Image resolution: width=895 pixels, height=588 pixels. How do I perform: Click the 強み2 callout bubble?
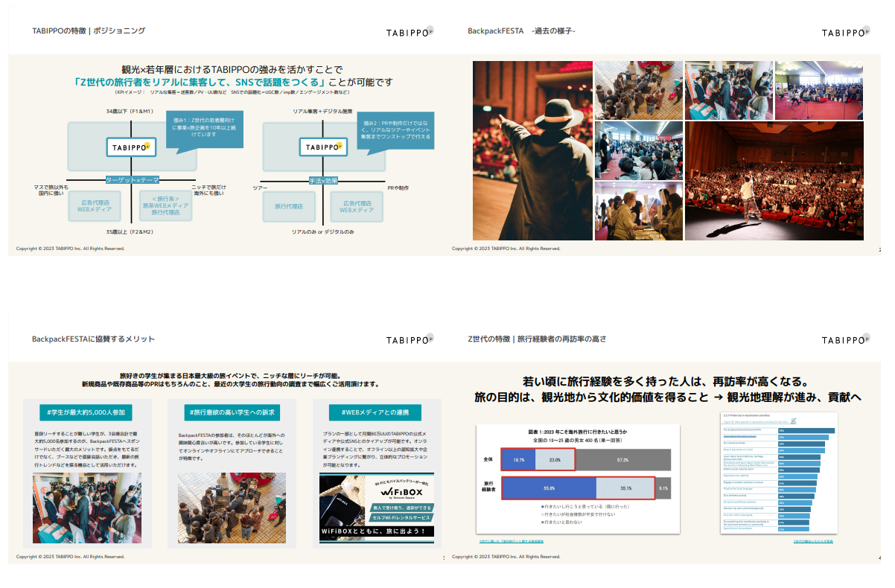(395, 130)
